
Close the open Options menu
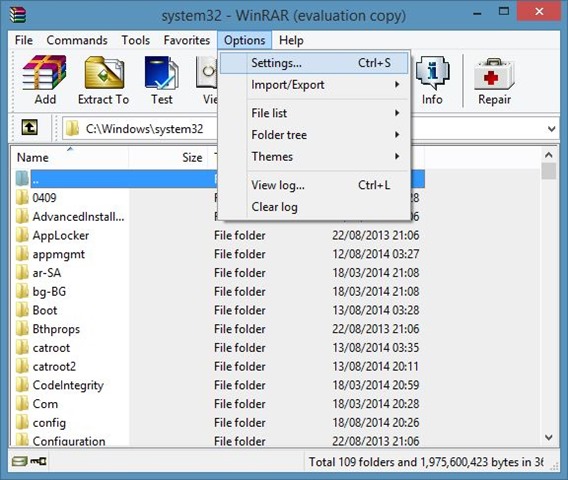tap(245, 40)
